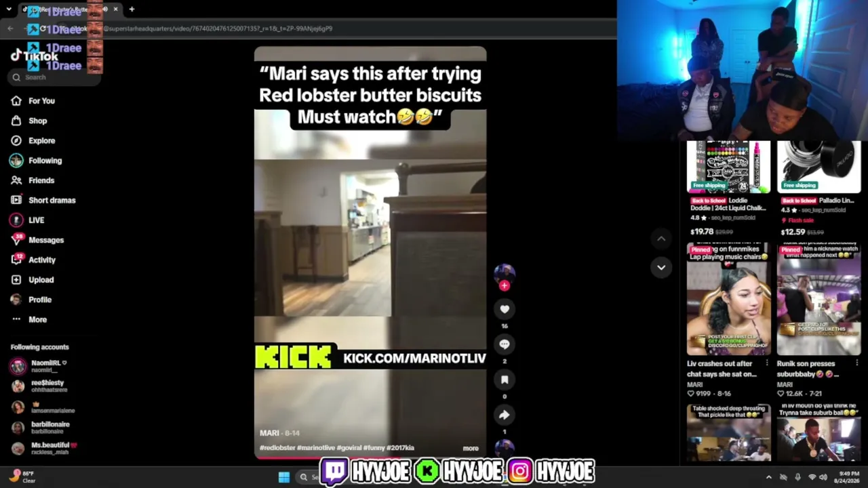This screenshot has width=868, height=488.
Task: Open the weather widget on taskbar
Action: [22, 477]
